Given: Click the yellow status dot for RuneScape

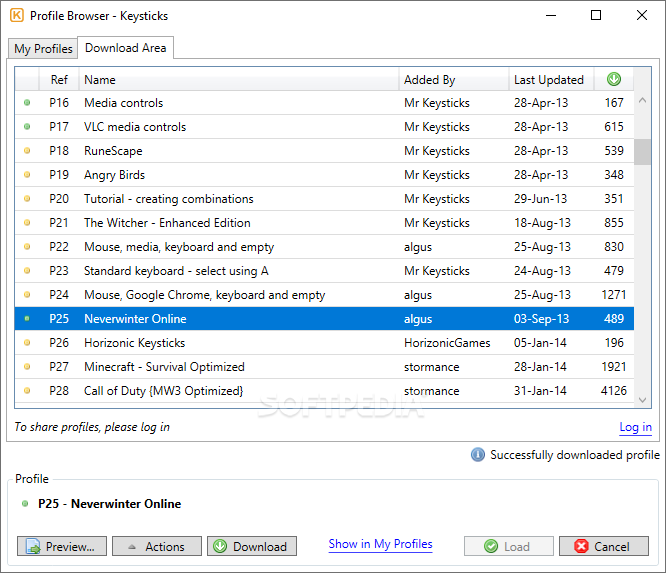Looking at the screenshot, I should pos(27,150).
